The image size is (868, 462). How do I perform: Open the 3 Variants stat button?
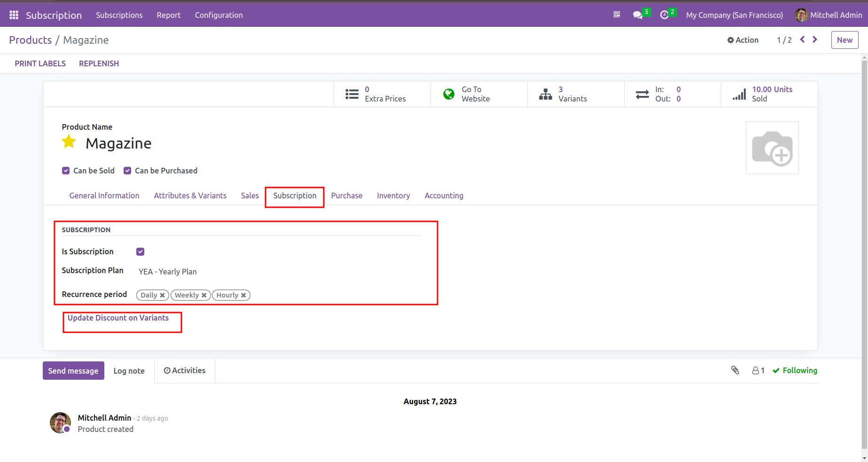[576, 94]
